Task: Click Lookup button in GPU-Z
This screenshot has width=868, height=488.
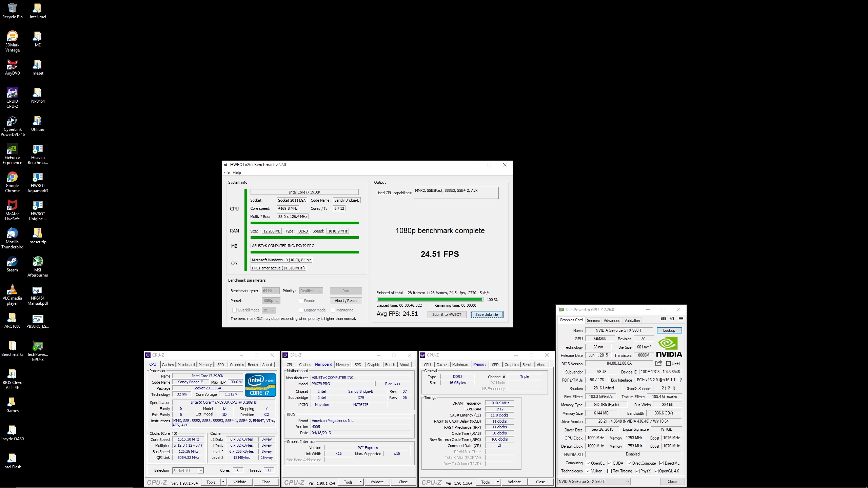Action: pyautogui.click(x=669, y=330)
